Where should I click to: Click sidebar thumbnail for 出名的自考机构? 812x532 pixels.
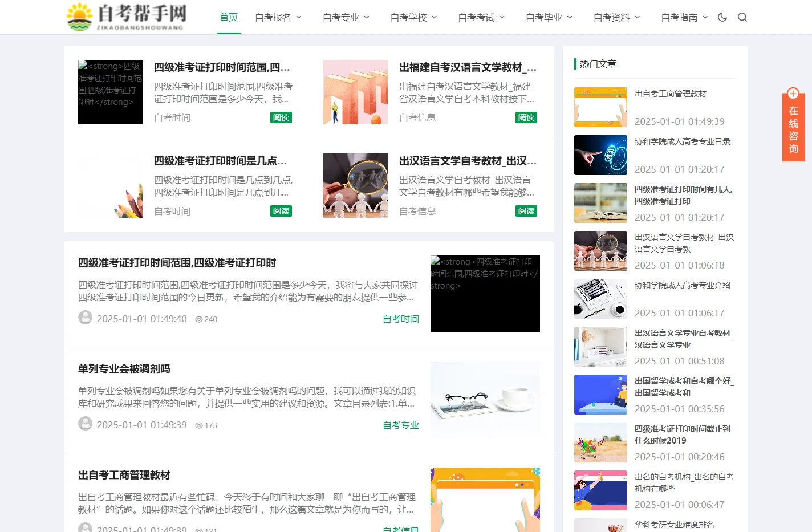pos(600,490)
